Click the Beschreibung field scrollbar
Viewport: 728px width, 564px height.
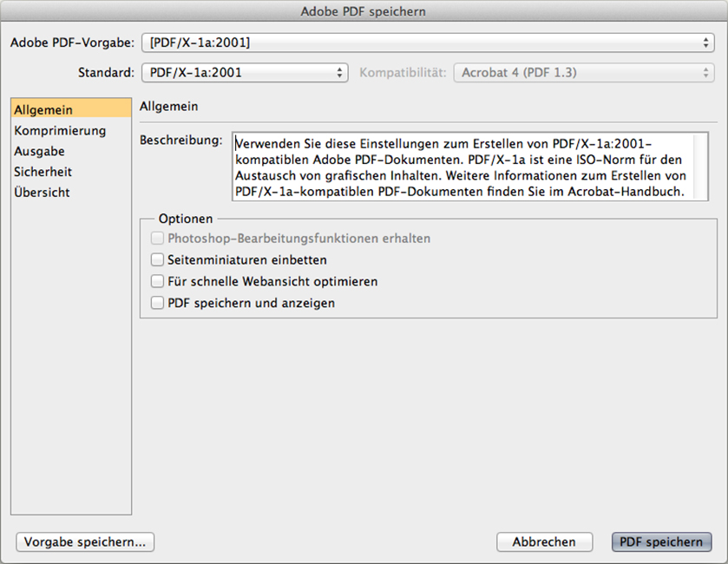point(700,167)
